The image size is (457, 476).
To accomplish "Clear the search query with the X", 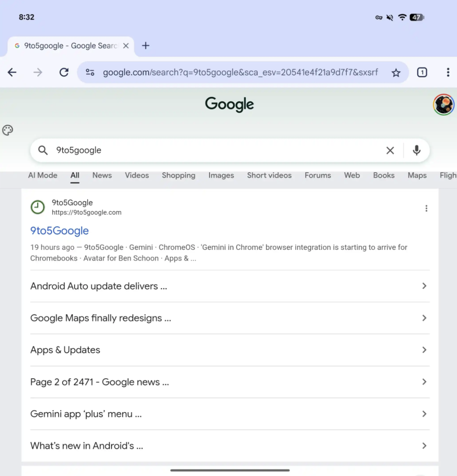I will (390, 150).
